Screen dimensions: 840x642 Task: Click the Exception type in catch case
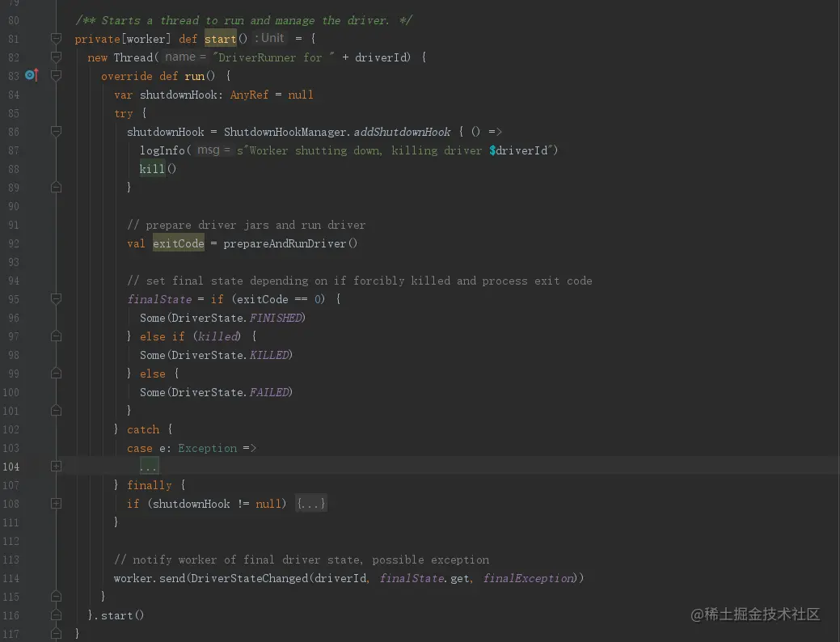point(207,448)
